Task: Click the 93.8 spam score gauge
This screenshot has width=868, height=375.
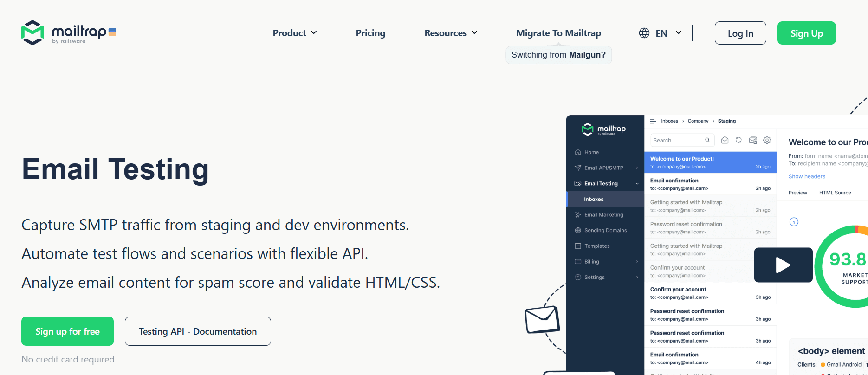Action: click(x=841, y=266)
